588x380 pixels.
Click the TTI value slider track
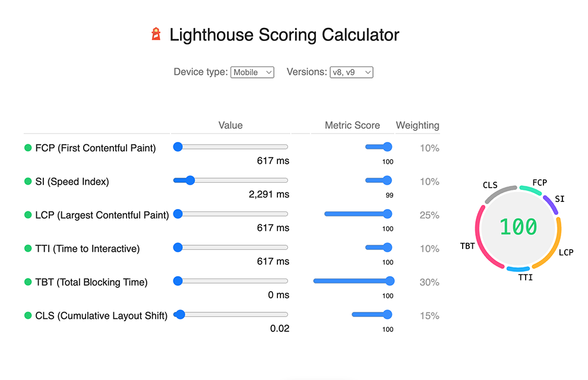click(230, 248)
